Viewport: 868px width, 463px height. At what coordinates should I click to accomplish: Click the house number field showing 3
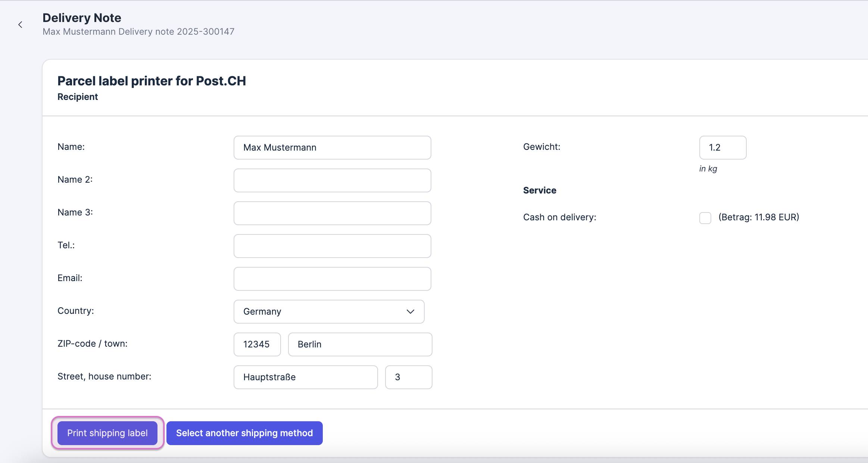pos(408,377)
